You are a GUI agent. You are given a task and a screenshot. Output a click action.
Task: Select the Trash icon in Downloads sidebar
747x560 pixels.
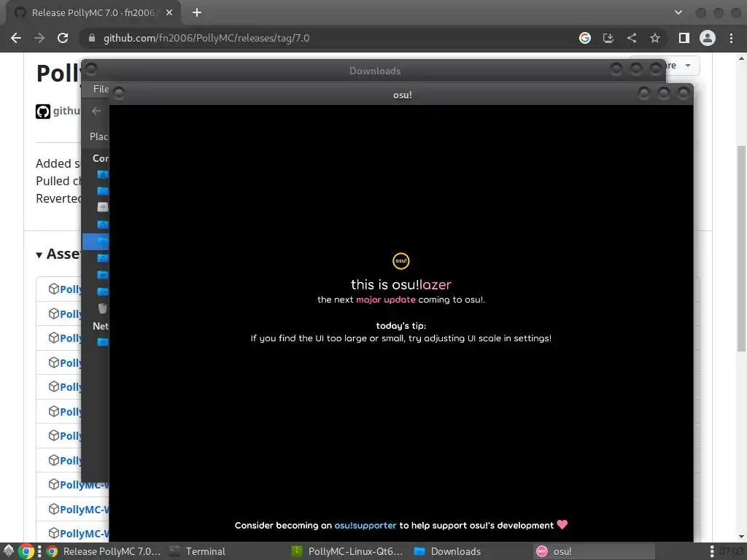click(x=102, y=308)
